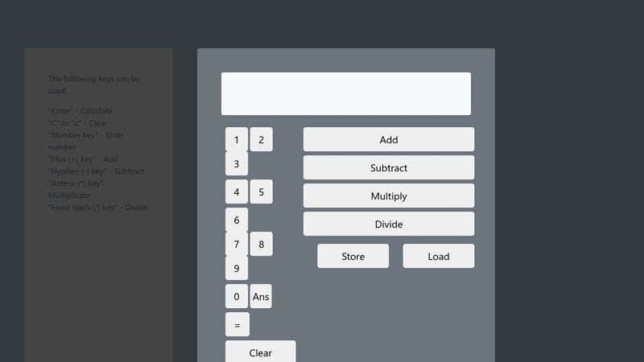Click the equals sign button

coord(237,325)
